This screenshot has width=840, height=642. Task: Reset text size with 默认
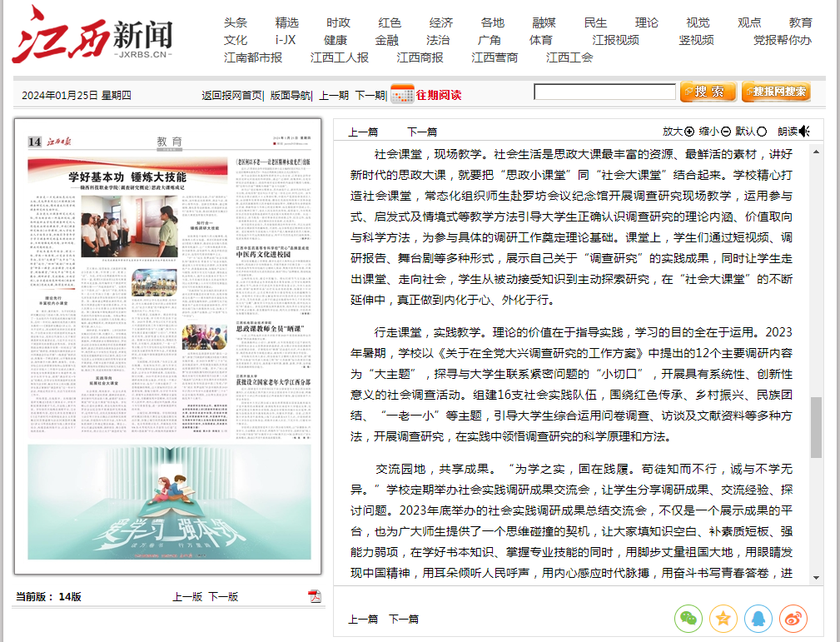751,131
